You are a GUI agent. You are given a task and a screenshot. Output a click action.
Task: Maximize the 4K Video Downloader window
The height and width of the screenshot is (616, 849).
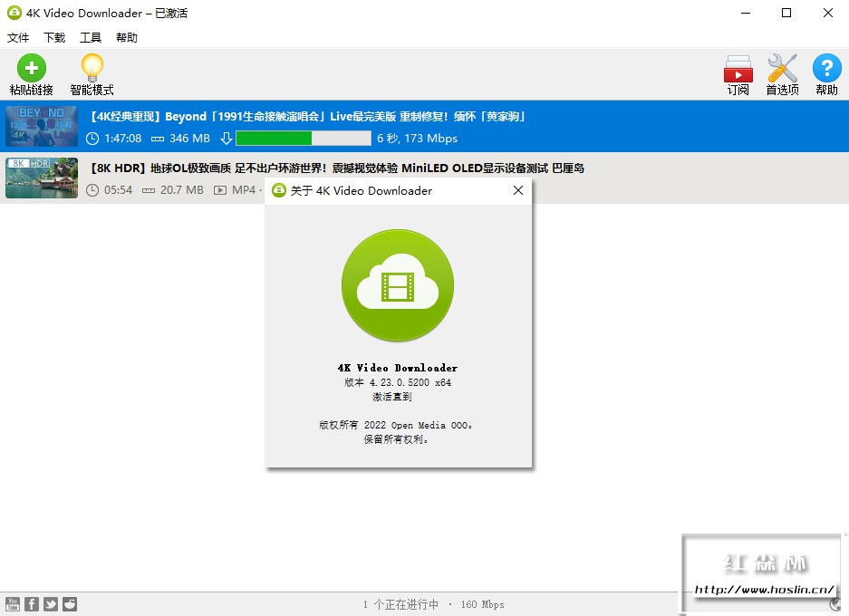click(786, 13)
